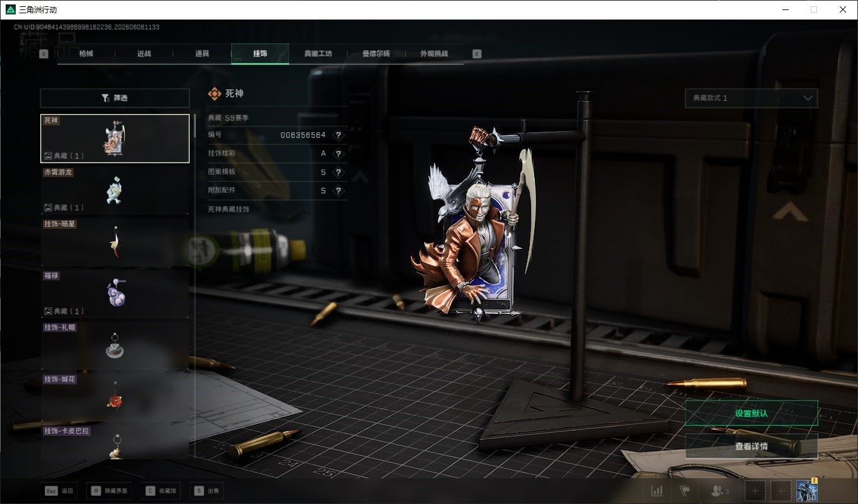Click the 附加配件 label

[x=222, y=190]
